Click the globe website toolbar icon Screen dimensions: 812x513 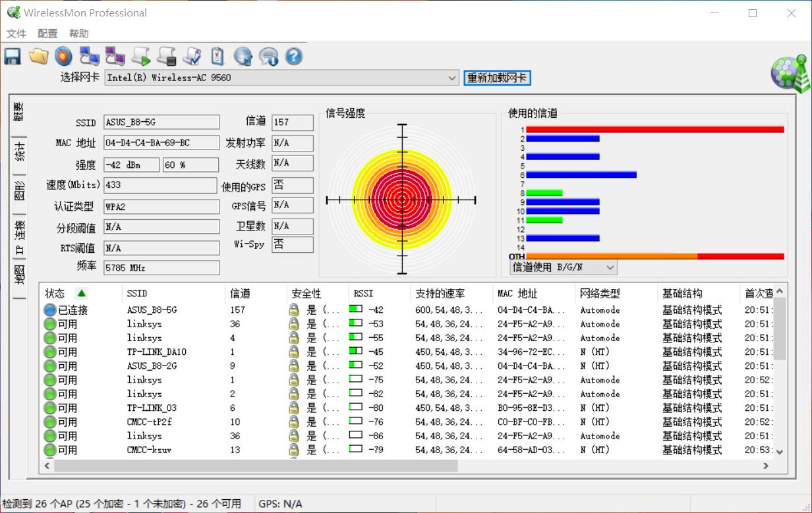pos(243,56)
